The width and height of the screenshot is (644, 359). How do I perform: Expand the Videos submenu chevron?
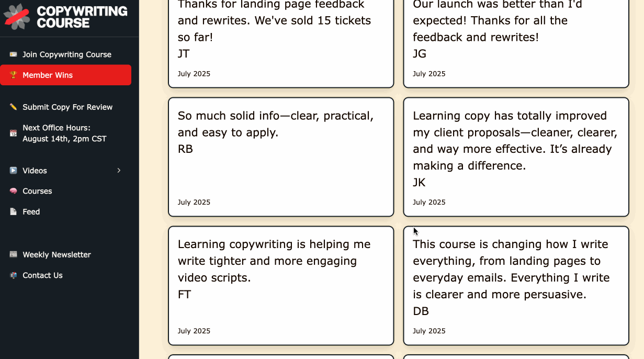(x=119, y=171)
